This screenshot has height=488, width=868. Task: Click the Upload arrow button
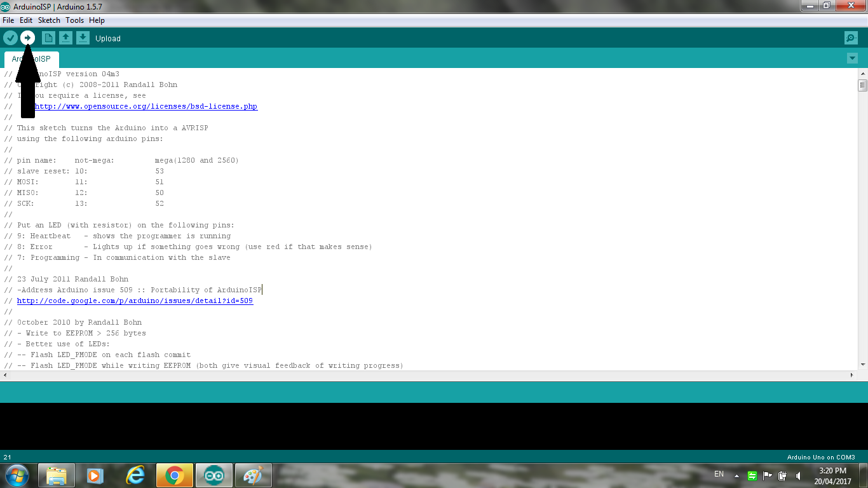pos(27,38)
